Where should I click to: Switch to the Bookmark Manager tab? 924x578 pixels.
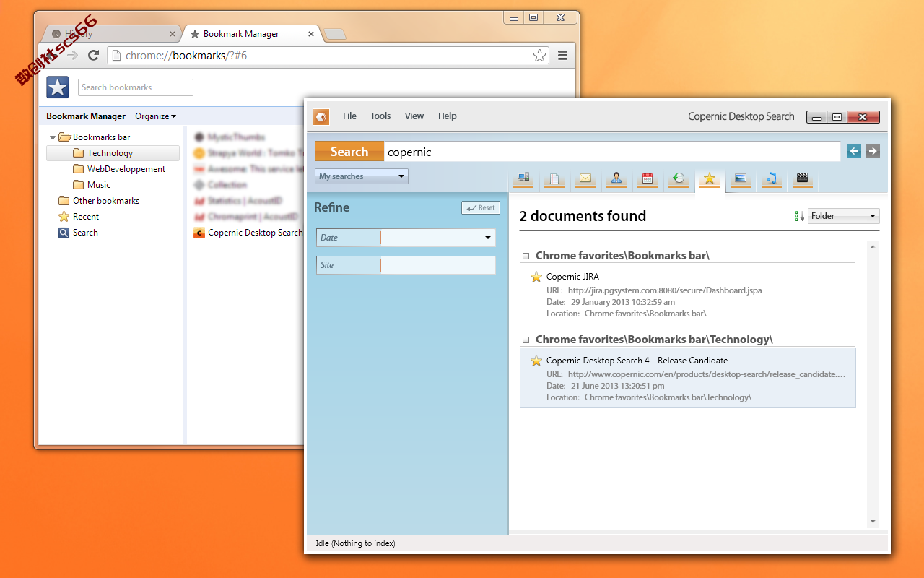point(249,34)
